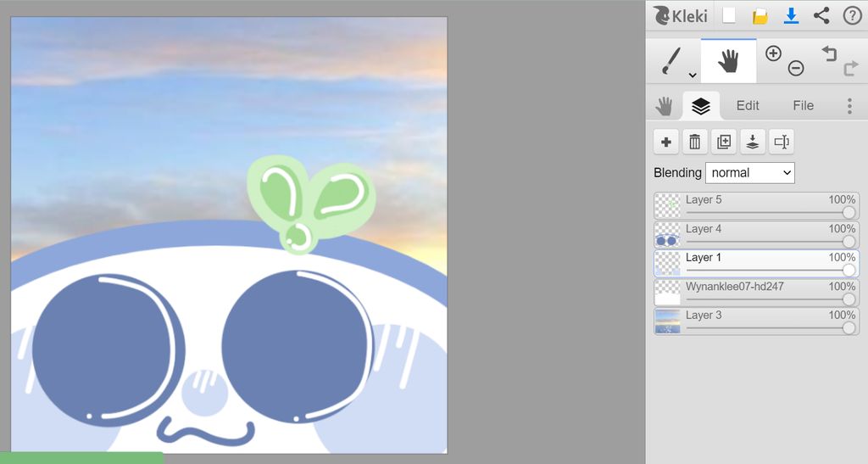The image size is (868, 464).
Task: Select Layer 5 in the layers list
Action: (x=756, y=205)
